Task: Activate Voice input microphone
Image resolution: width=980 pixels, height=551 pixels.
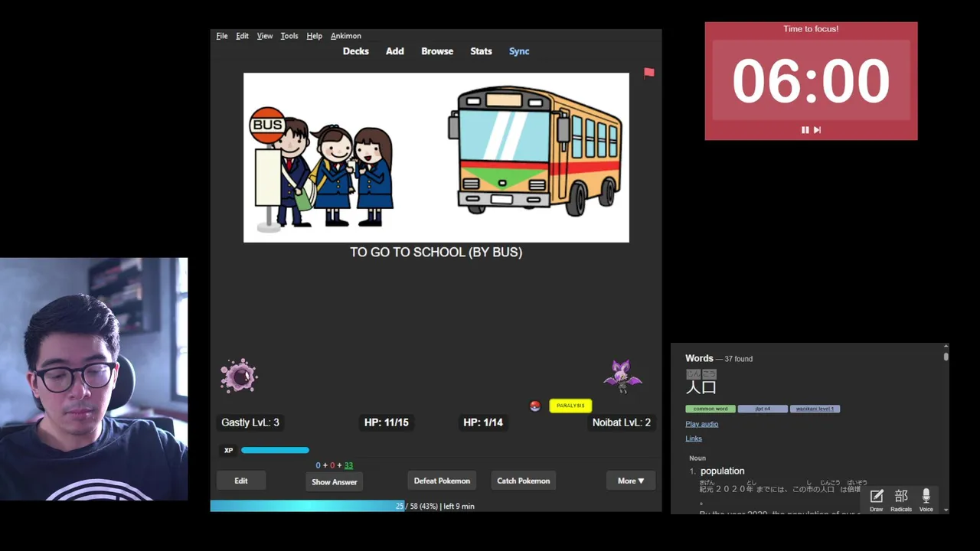Action: [926, 500]
